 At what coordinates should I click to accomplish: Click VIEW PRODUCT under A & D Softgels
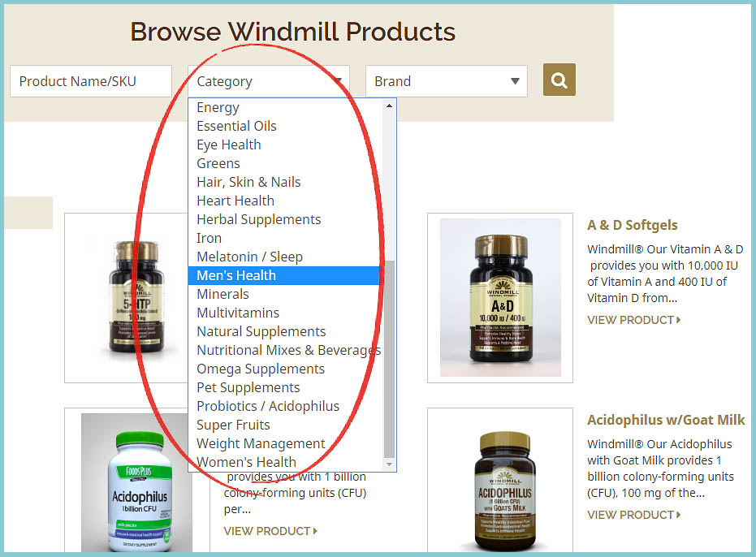[633, 320]
